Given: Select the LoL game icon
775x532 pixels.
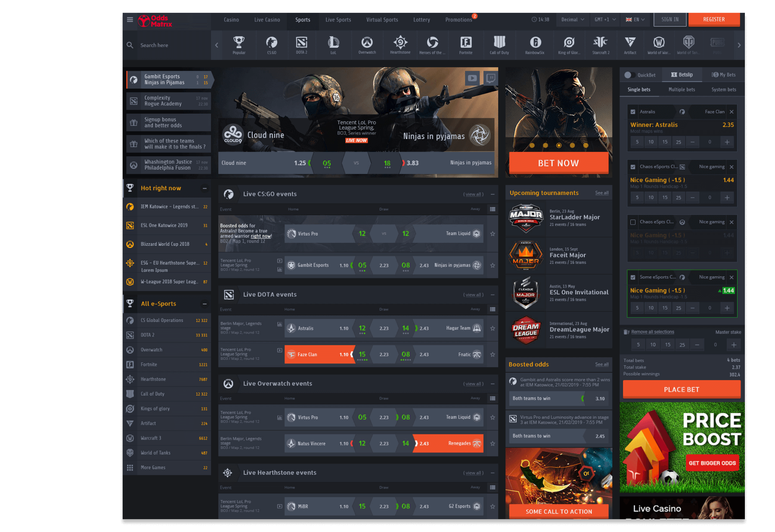Looking at the screenshot, I should (333, 45).
